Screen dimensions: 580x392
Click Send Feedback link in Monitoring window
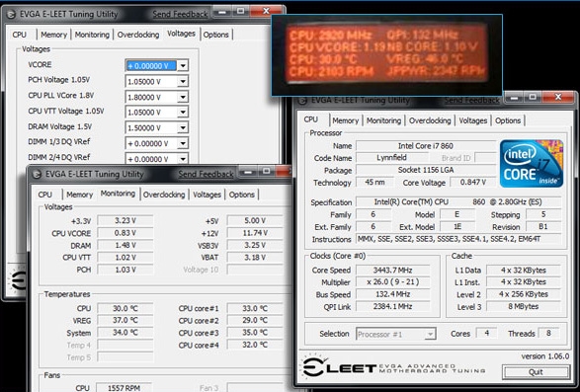(207, 174)
